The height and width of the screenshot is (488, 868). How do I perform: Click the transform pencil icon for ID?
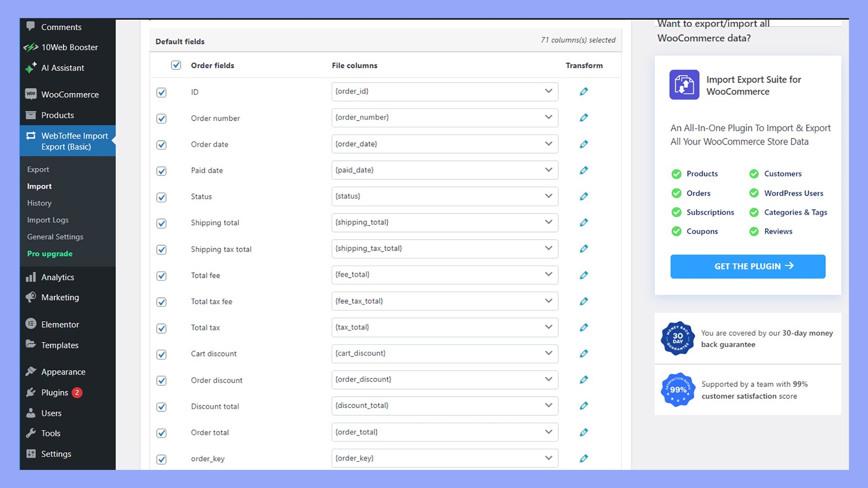tap(584, 92)
